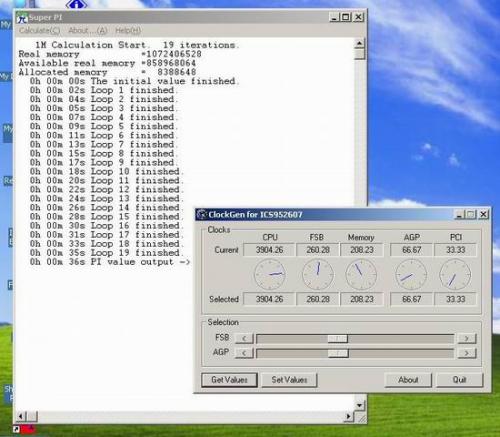
Task: Click the CPU clock dial gauge
Action: (x=269, y=274)
